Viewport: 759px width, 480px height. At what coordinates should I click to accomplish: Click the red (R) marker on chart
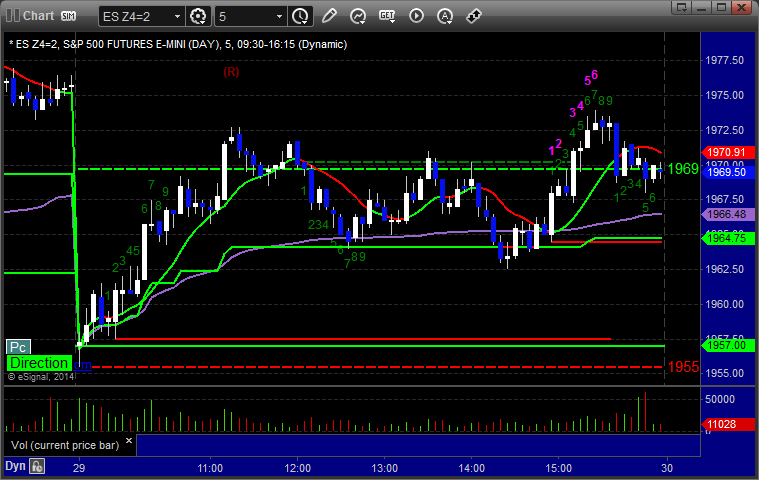(x=231, y=72)
